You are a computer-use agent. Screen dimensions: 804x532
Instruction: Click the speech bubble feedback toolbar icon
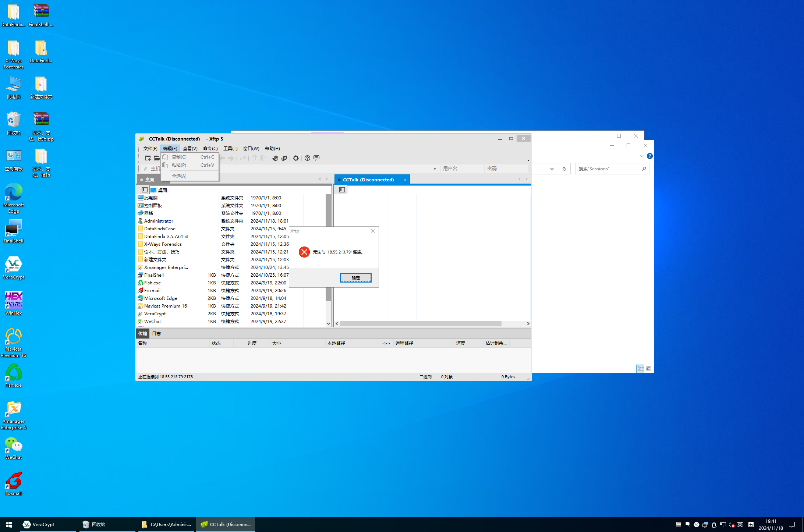tap(316, 158)
